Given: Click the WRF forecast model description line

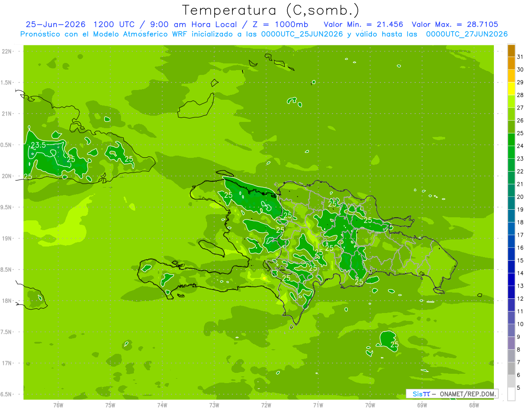Looking at the screenshot, I should pyautogui.click(x=264, y=34).
